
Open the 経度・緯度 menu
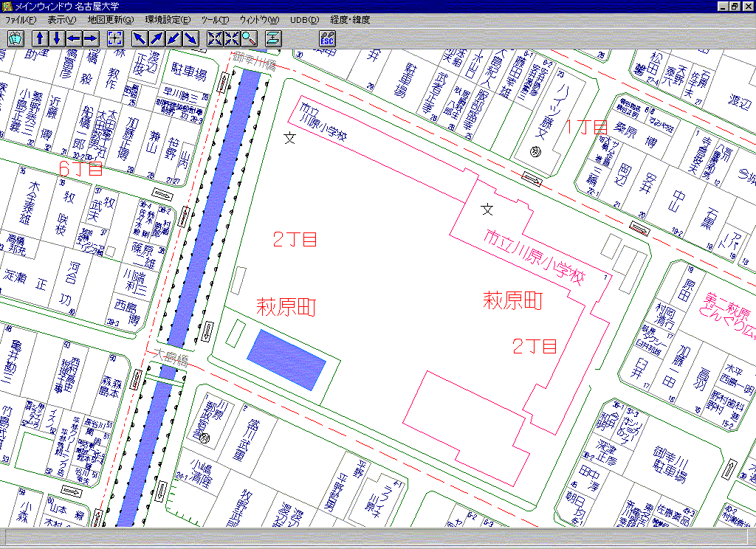coord(351,20)
